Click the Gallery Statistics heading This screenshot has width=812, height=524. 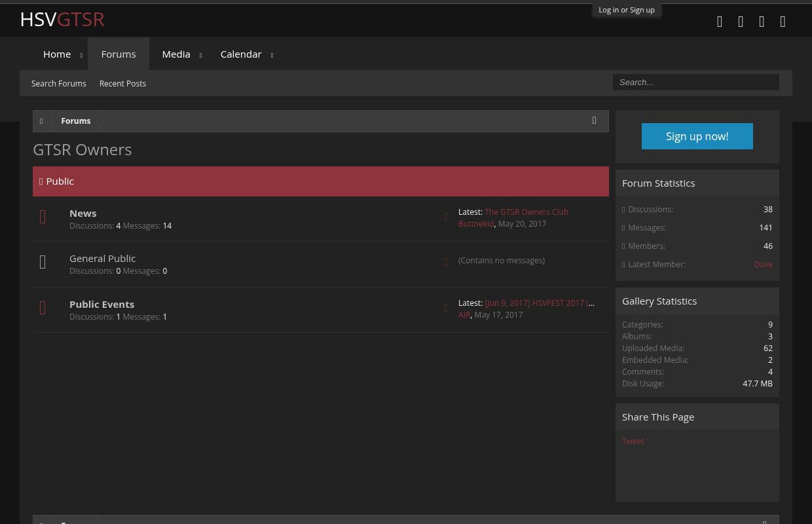659,301
